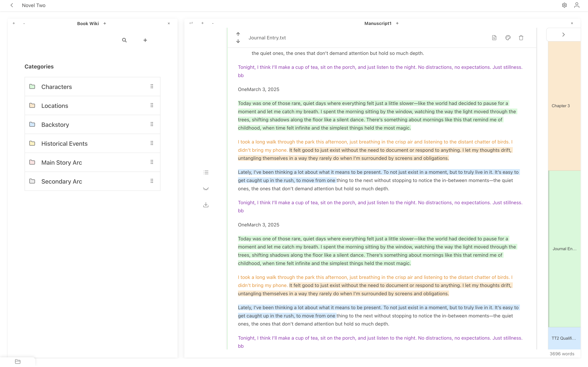
Task: Toggle the closed-eye focus mode icon
Action: click(206, 189)
